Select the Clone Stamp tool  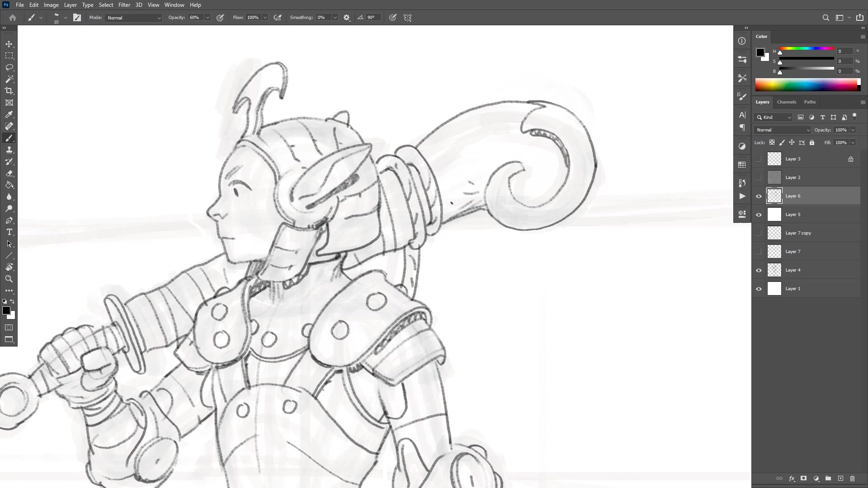[x=9, y=150]
